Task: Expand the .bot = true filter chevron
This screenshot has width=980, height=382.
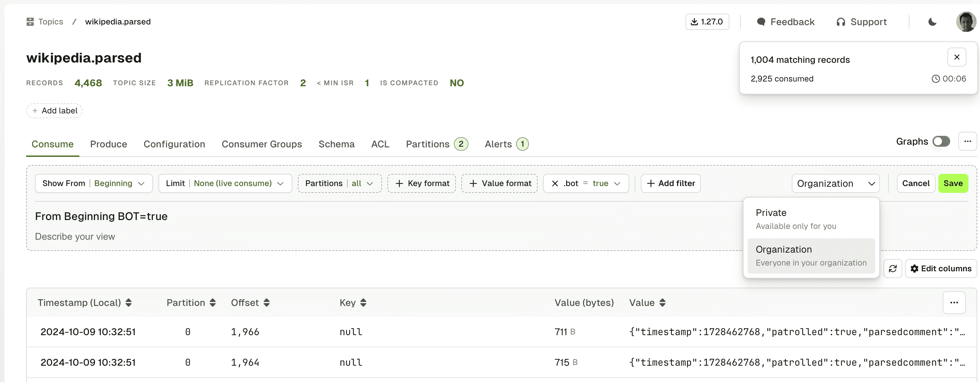Action: coord(617,183)
